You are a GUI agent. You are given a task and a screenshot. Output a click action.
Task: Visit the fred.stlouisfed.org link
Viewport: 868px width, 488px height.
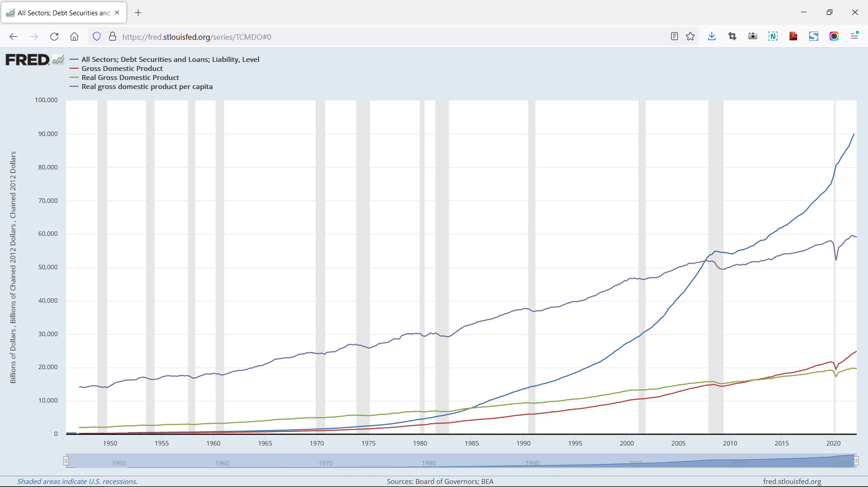pos(792,481)
